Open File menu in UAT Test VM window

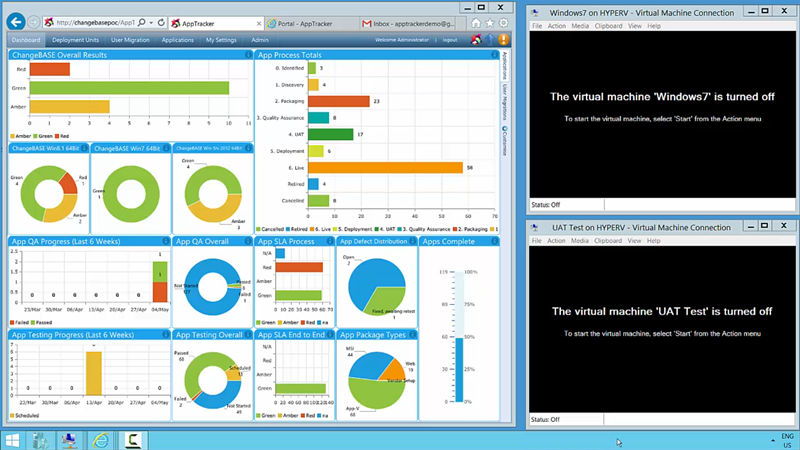coord(537,241)
